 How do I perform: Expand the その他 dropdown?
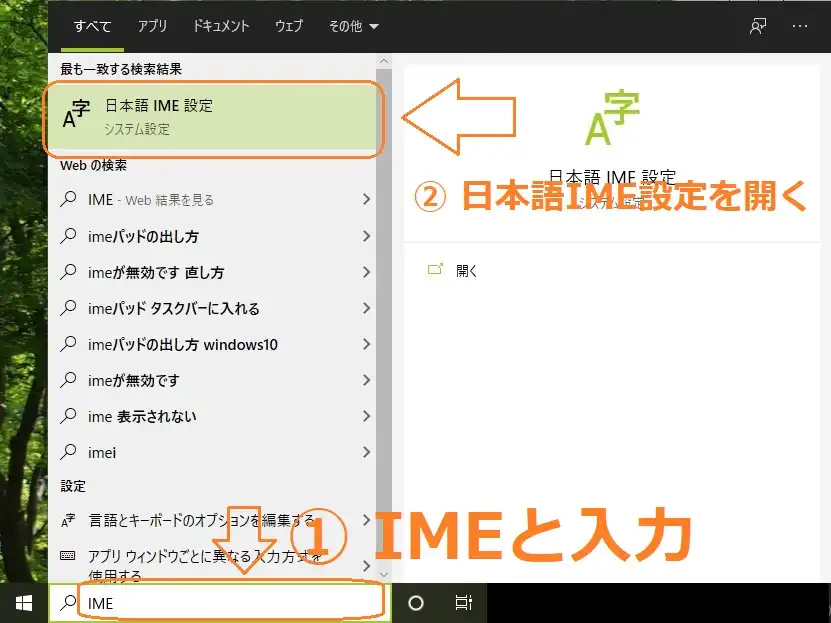pyautogui.click(x=353, y=26)
